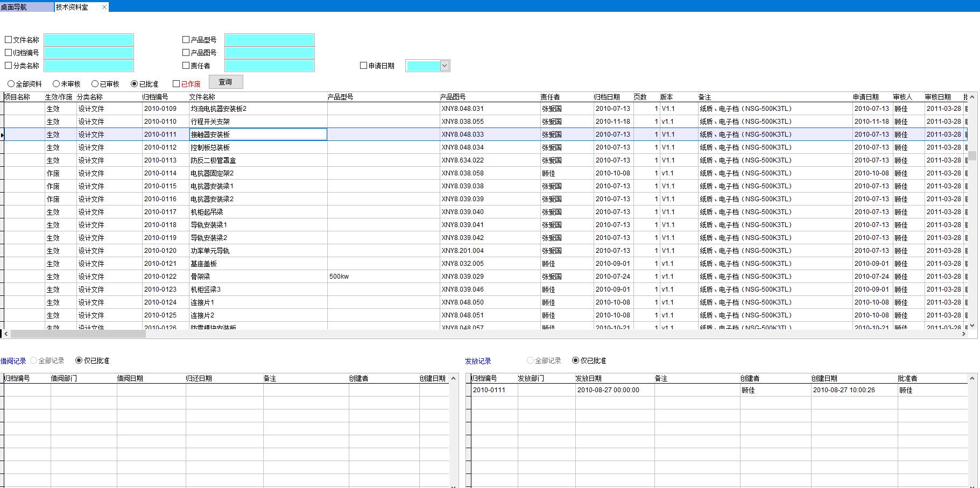
Task: Click the main table's scroll-down arrow
Action: click(x=972, y=326)
